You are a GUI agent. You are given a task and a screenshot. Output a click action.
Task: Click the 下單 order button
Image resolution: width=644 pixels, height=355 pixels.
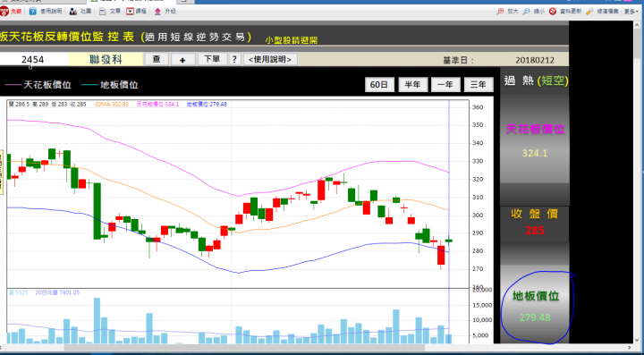(x=212, y=60)
